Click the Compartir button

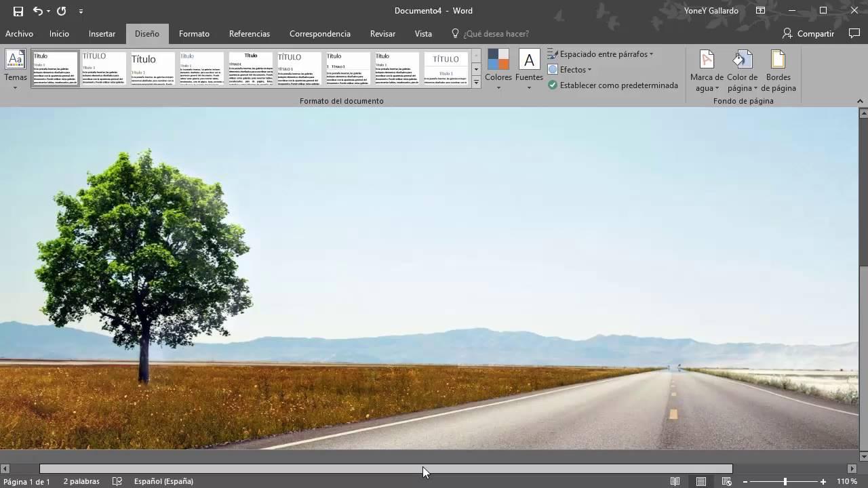(808, 33)
